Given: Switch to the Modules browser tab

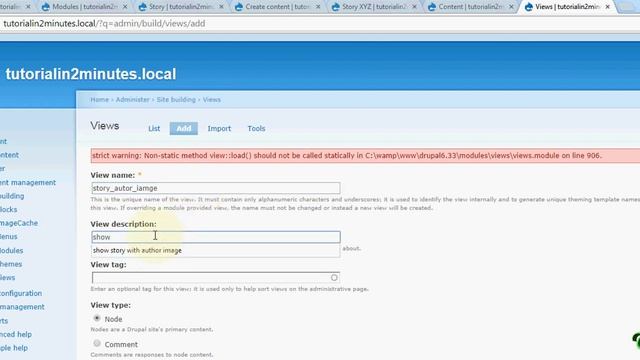Looking at the screenshot, I should (85, 7).
